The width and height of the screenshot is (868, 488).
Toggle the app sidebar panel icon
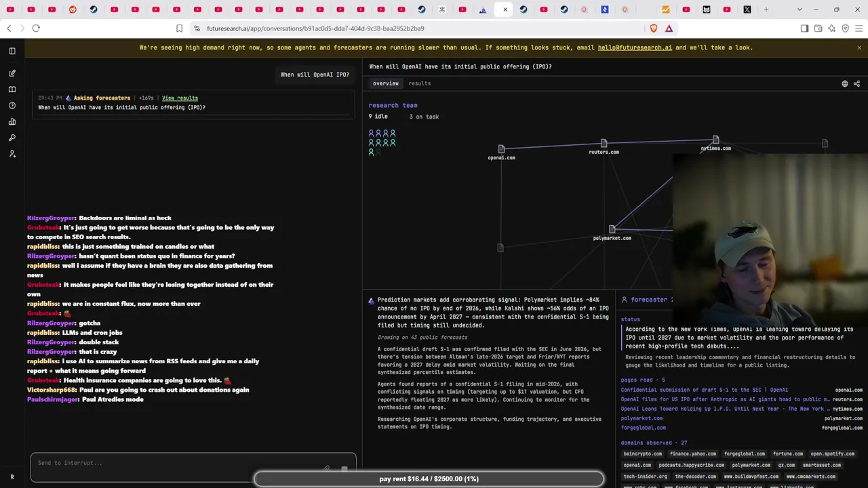pos(12,51)
